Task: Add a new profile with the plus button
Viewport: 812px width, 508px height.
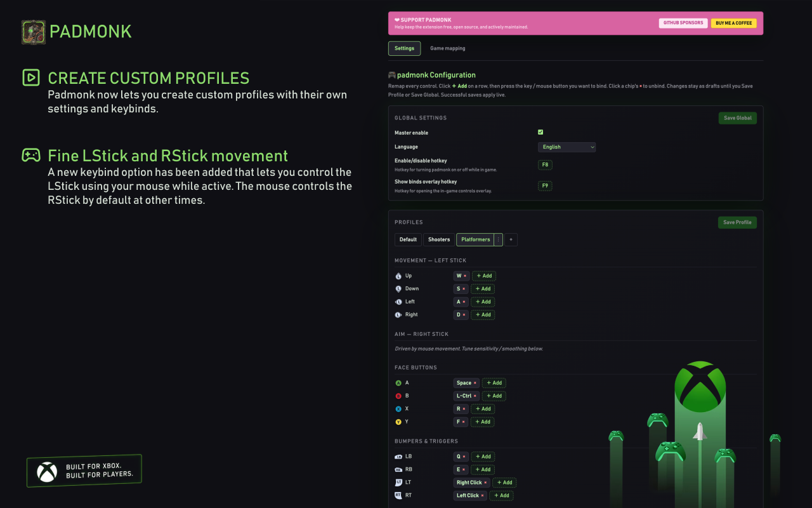Action: pos(511,239)
